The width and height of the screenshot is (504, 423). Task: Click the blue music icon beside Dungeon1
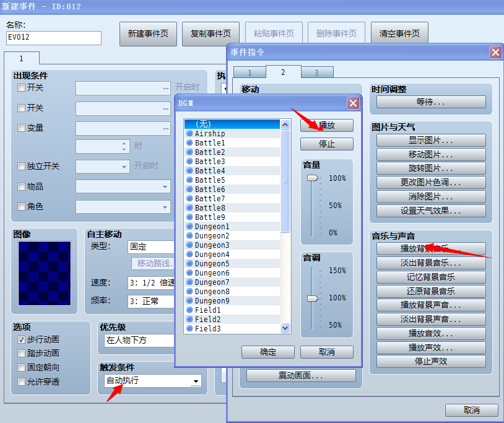(x=189, y=227)
